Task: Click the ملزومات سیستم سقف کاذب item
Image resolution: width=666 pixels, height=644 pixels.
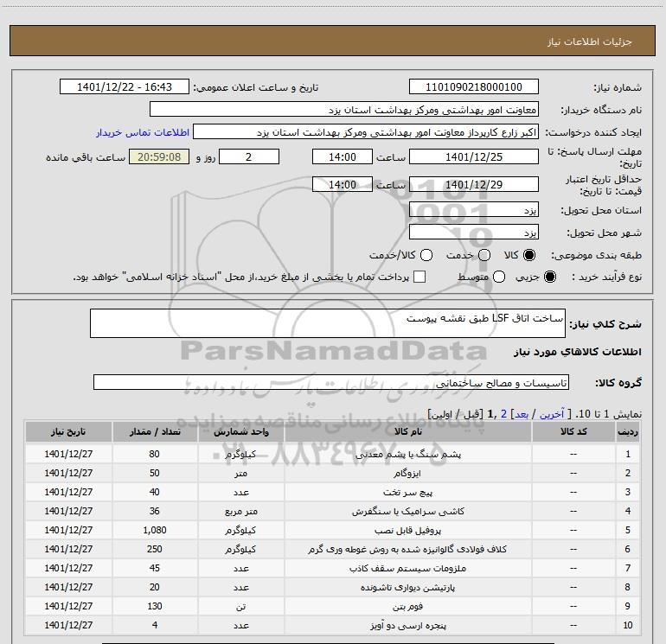Action: click(x=407, y=568)
